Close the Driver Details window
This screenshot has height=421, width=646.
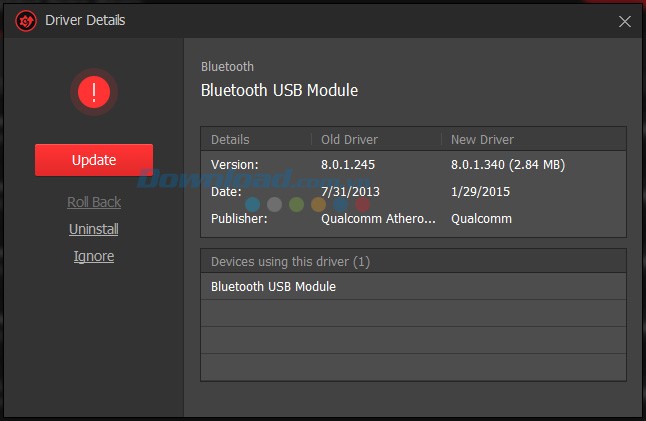(624, 21)
